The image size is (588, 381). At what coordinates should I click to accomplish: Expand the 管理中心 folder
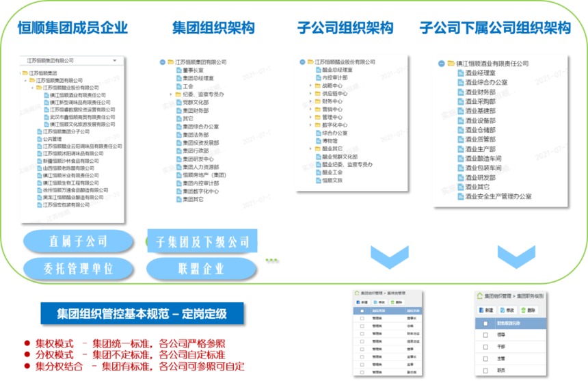click(310, 117)
